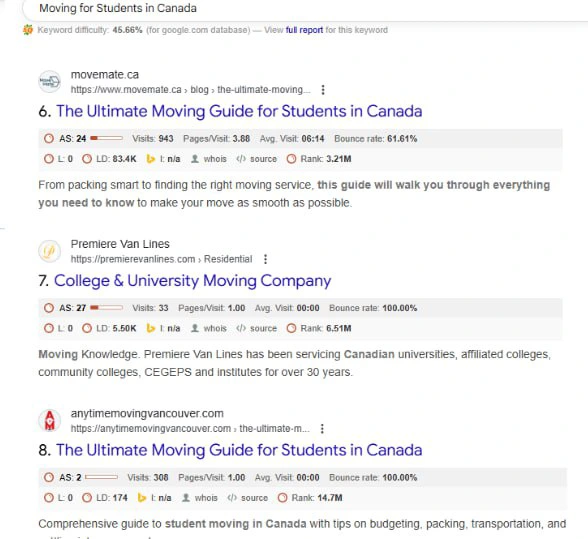Open the full report keyword link
Screen dimensions: 588x539
coord(304,30)
